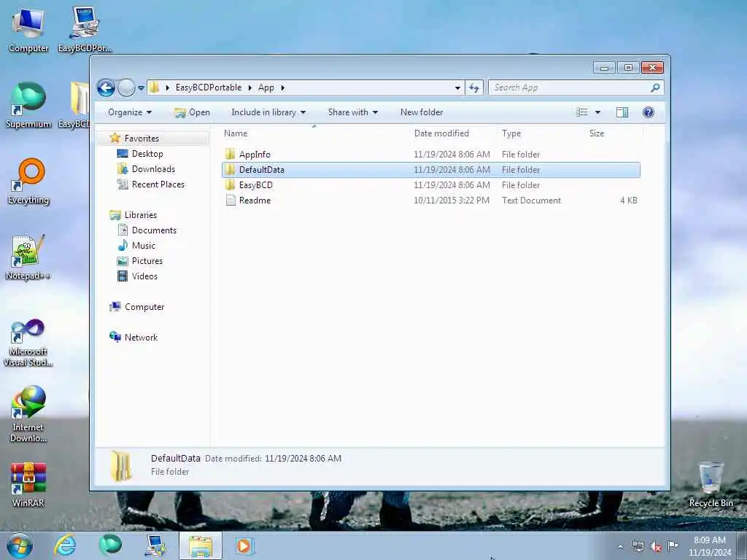Select the Supermium desktop shortcut
Viewport: 747px width, 560px height.
click(28, 106)
